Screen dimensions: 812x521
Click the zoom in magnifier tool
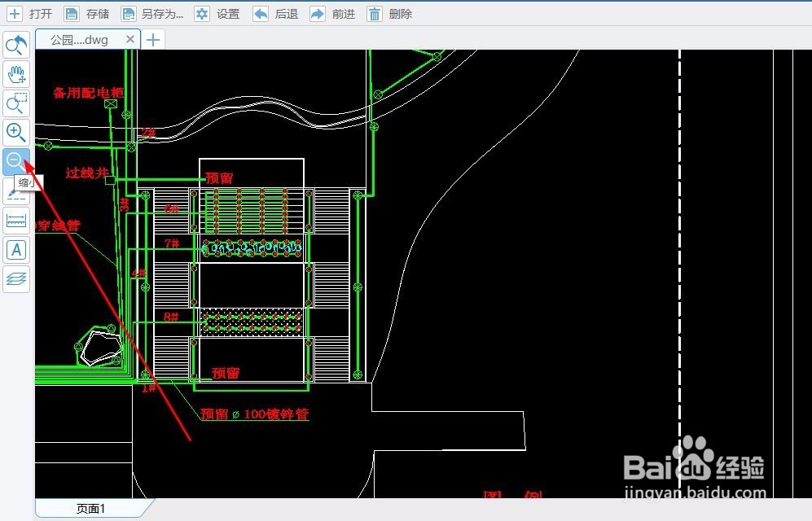coord(16,133)
